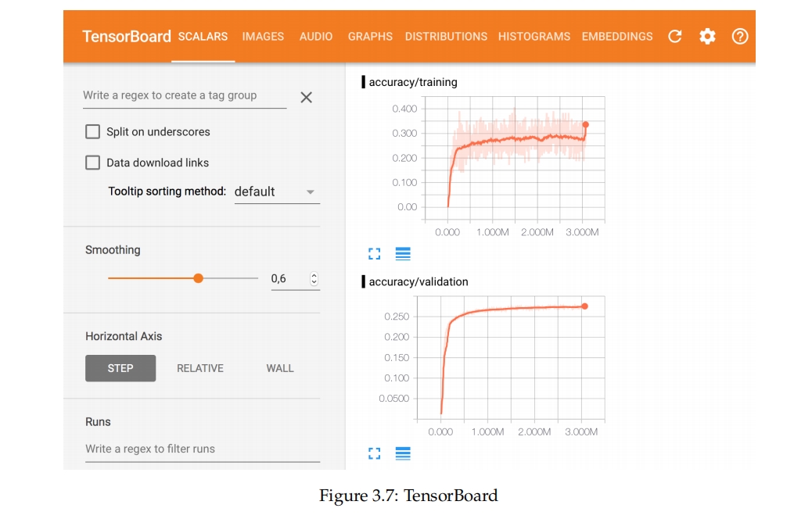
Task: Click the Smoothing label
Action: [x=113, y=250]
